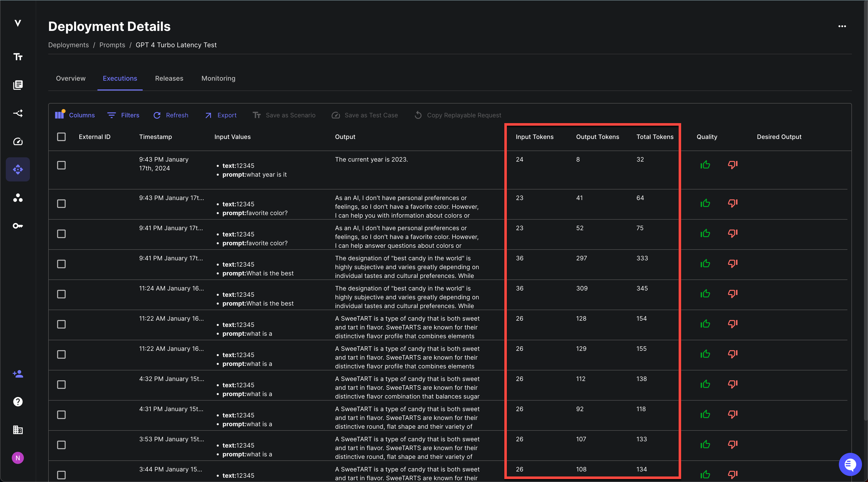
Task: Go to Prompts breadcrumb link
Action: (x=112, y=45)
